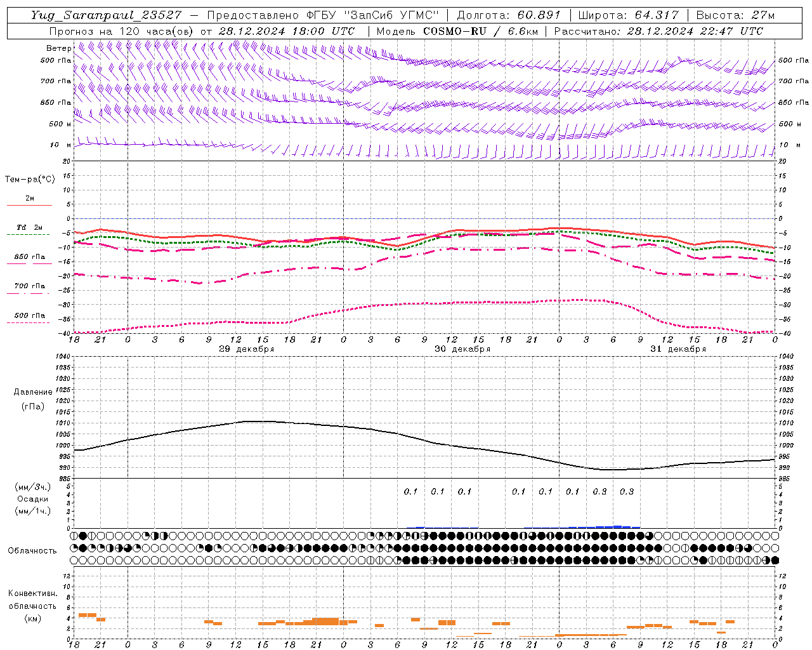
Task: Select the 700 гПа temperature legend label
Action: click(x=30, y=286)
